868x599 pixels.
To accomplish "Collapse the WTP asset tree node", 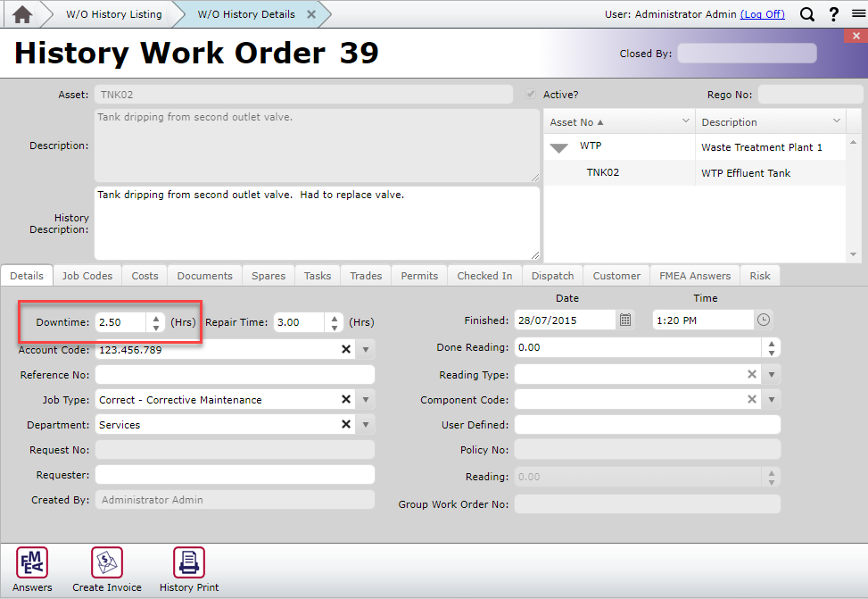I will [x=559, y=147].
